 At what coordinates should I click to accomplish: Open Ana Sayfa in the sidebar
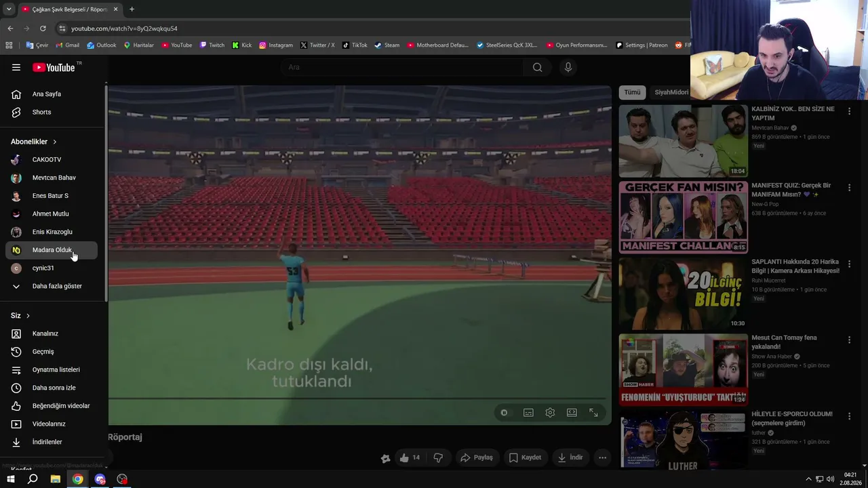(52, 94)
